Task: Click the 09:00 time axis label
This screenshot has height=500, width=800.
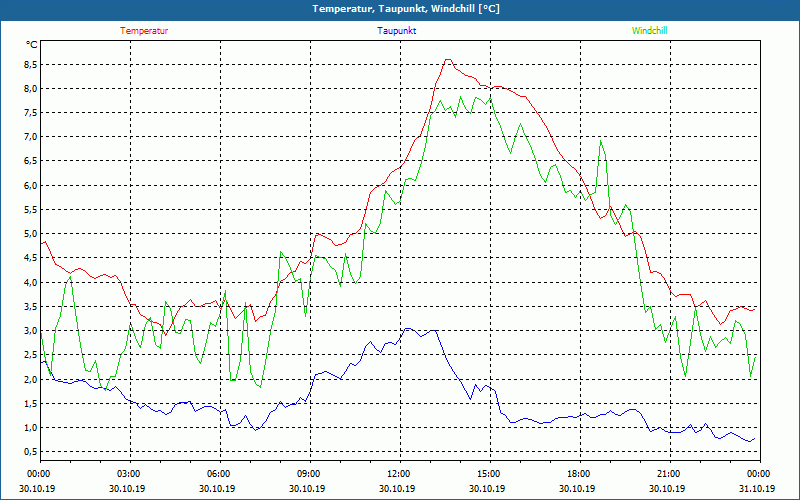Action: (x=309, y=474)
